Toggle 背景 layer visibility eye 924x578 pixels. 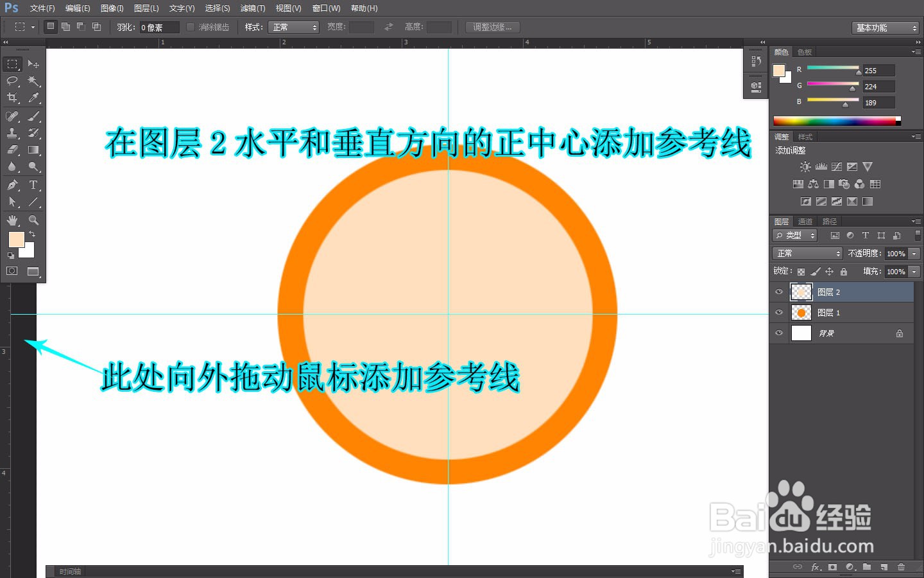779,333
